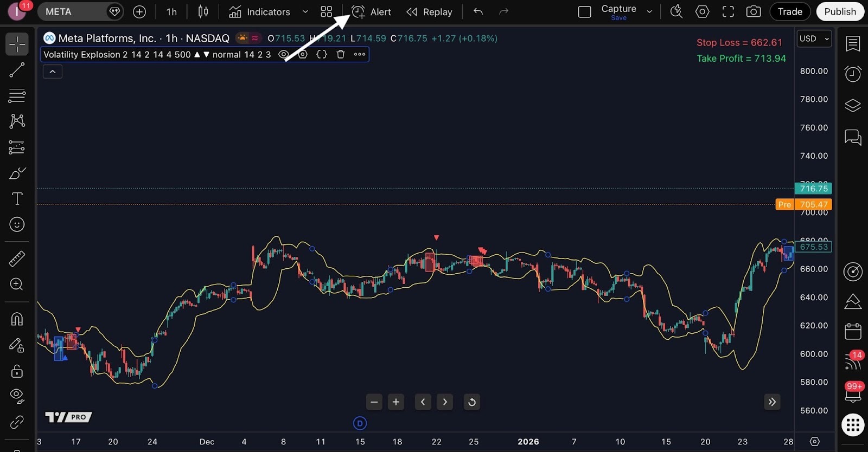Redo the last chart action
The width and height of the screenshot is (868, 452).
tap(504, 11)
